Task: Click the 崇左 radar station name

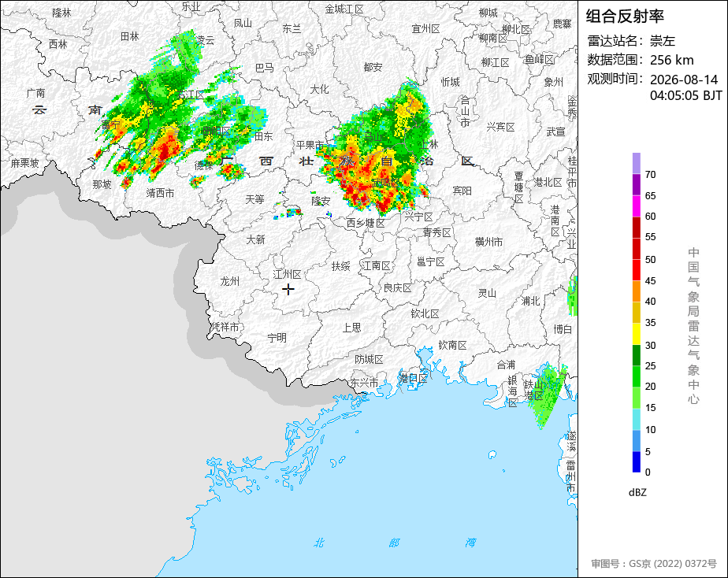Action: [662, 41]
